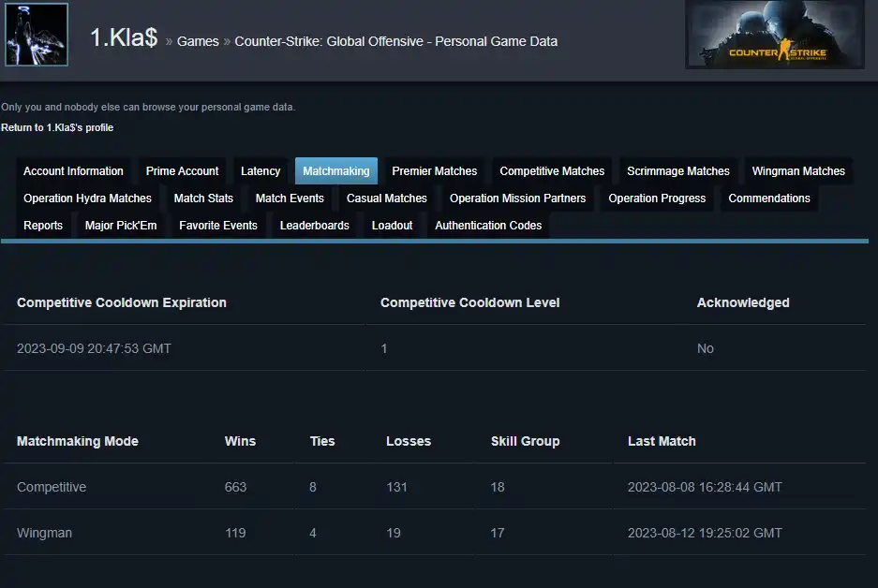Click the 1.Kla$ profile avatar image

pyautogui.click(x=37, y=35)
